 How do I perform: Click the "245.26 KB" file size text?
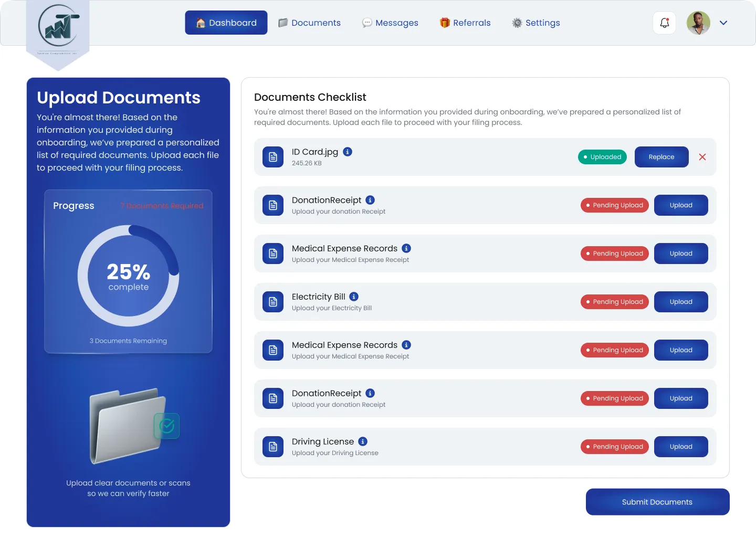click(307, 163)
